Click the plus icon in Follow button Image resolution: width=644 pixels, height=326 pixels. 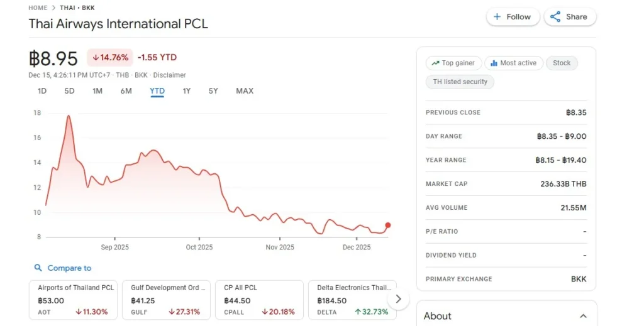(x=497, y=17)
